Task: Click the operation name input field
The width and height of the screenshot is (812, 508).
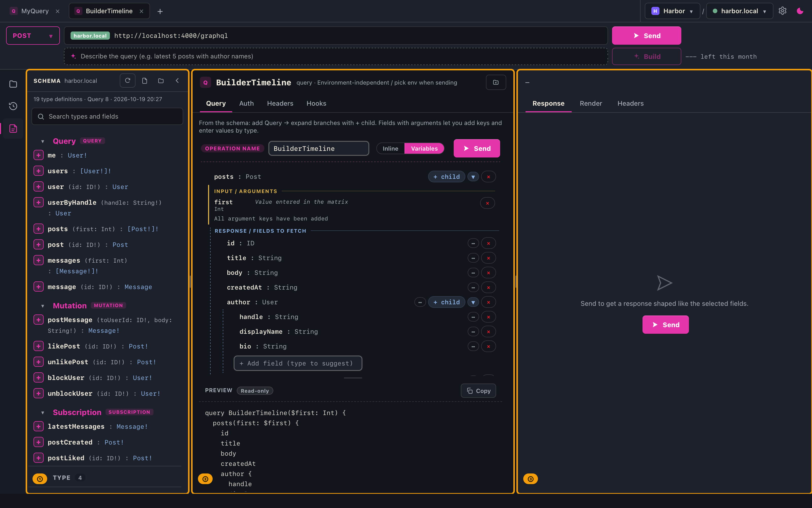Action: pos(318,149)
